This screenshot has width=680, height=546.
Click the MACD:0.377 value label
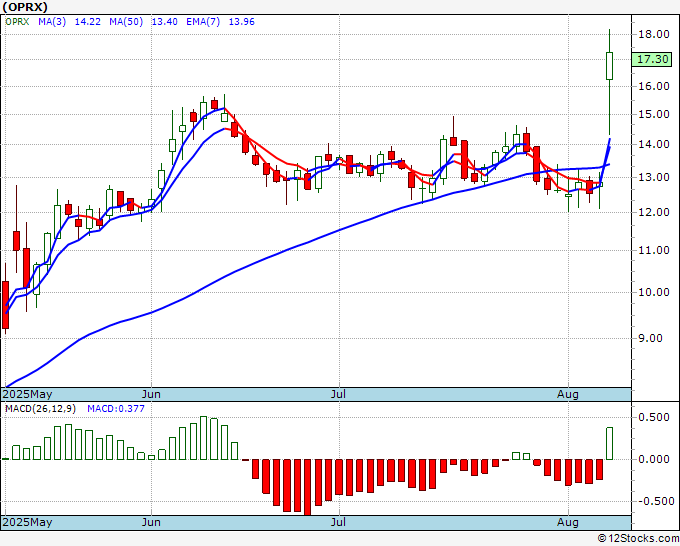116,409
